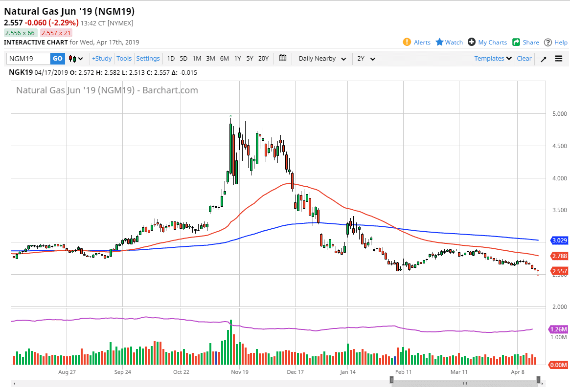Click the Alerts bell icon
This screenshot has height=392, width=570.
pos(407,42)
